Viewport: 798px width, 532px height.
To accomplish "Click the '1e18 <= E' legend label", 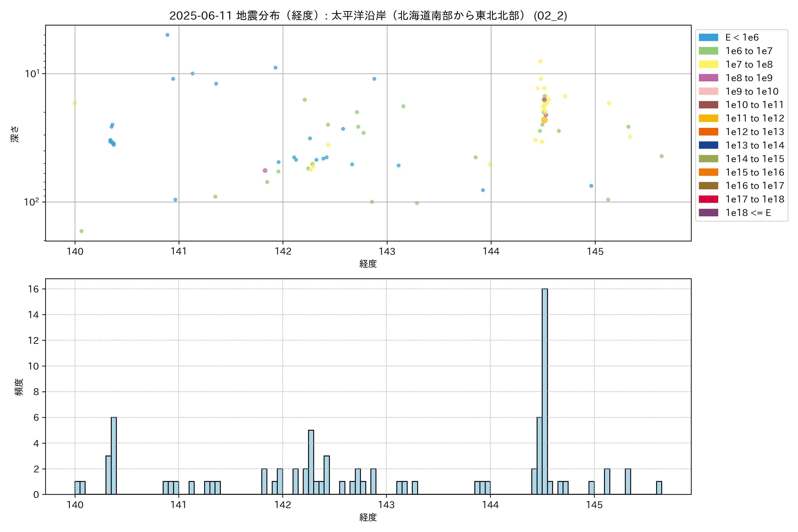I will 748,213.
